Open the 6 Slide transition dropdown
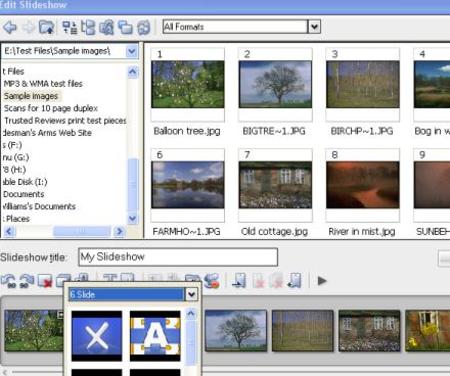The width and height of the screenshot is (450, 376). pos(191,294)
